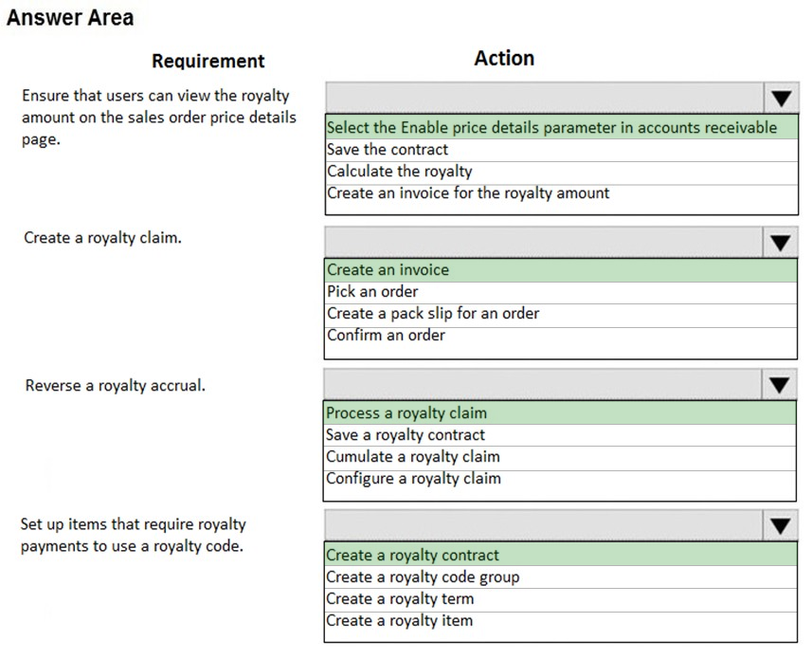Image resolution: width=812 pixels, height=659 pixels.
Task: Select 'Process a royalty claim' option
Action: [560, 412]
